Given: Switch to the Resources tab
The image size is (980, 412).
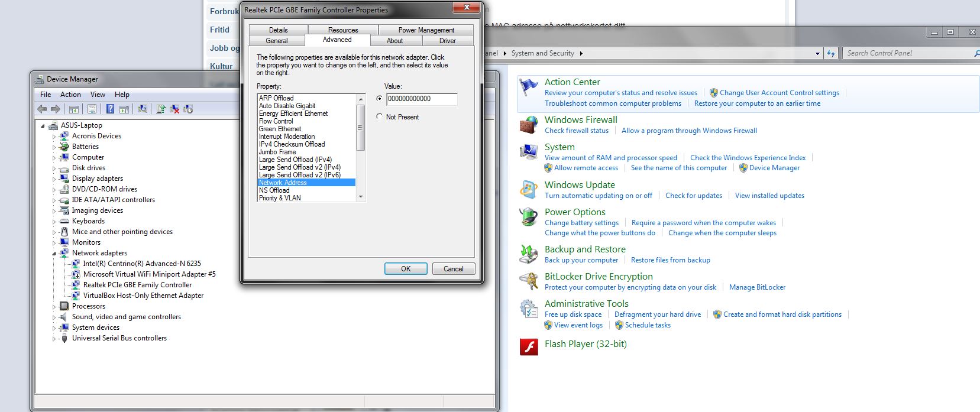Looking at the screenshot, I should click(343, 30).
